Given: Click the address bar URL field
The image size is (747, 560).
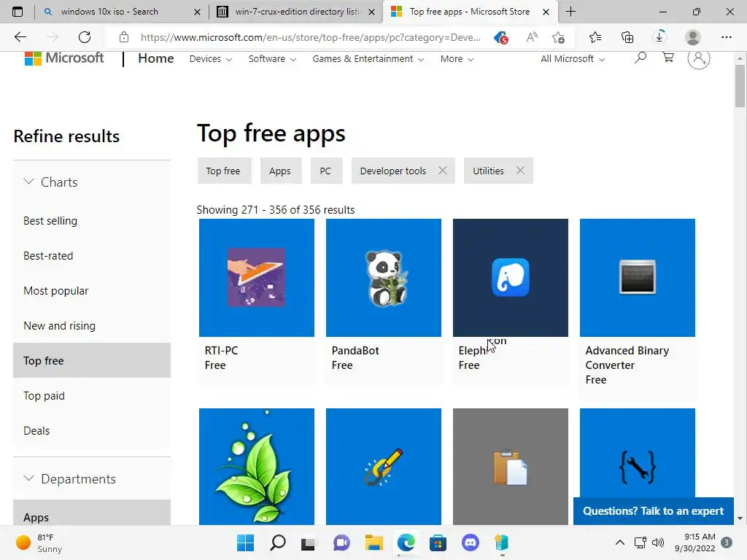Looking at the screenshot, I should [310, 37].
